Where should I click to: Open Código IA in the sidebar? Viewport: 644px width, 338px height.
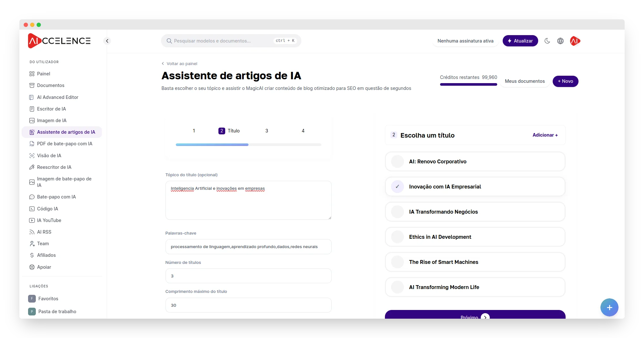(x=47, y=209)
